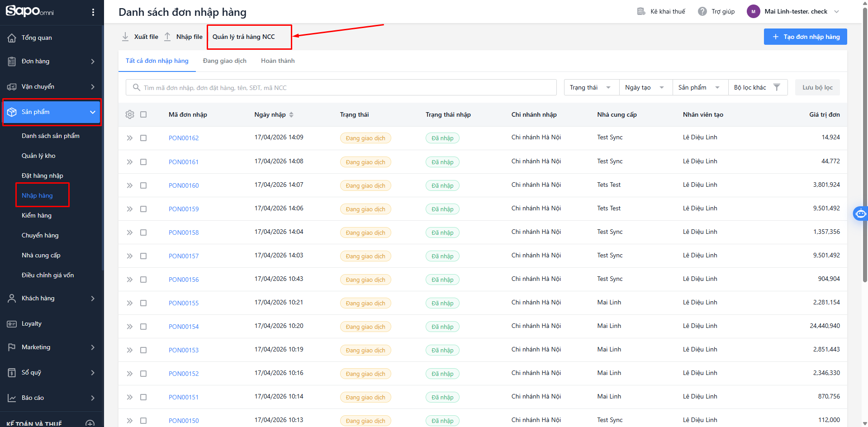Viewport: 868px width, 427px height.
Task: Open the Trợ giúp help icon
Action: pos(702,11)
